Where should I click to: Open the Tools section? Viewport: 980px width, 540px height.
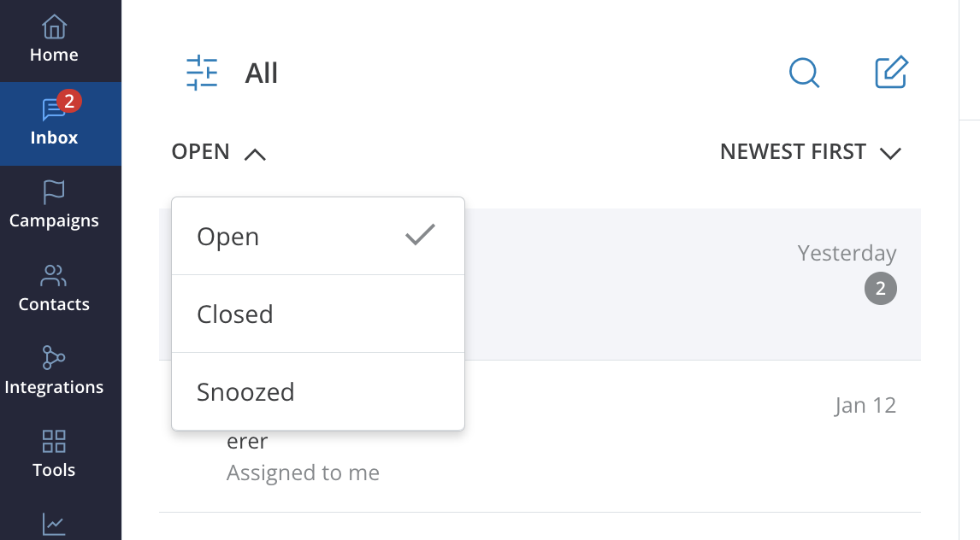[53, 453]
